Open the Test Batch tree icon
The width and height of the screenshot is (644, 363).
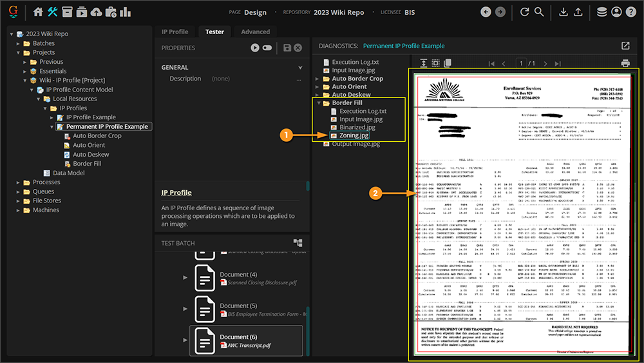(x=298, y=242)
